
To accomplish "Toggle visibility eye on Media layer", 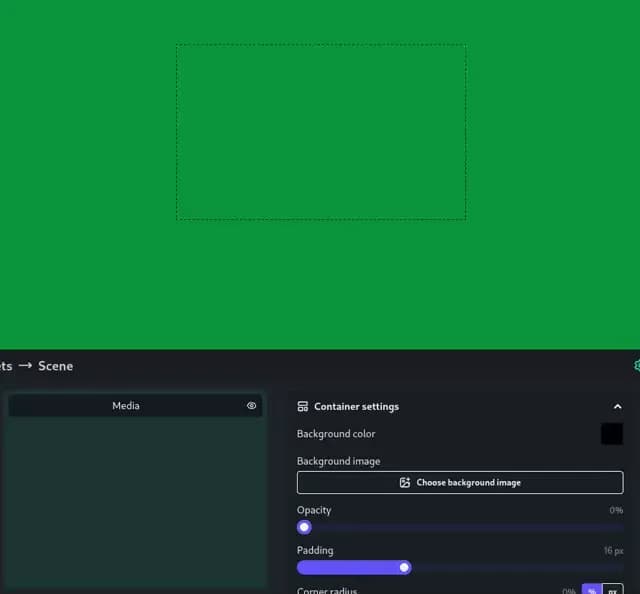I will [x=251, y=405].
